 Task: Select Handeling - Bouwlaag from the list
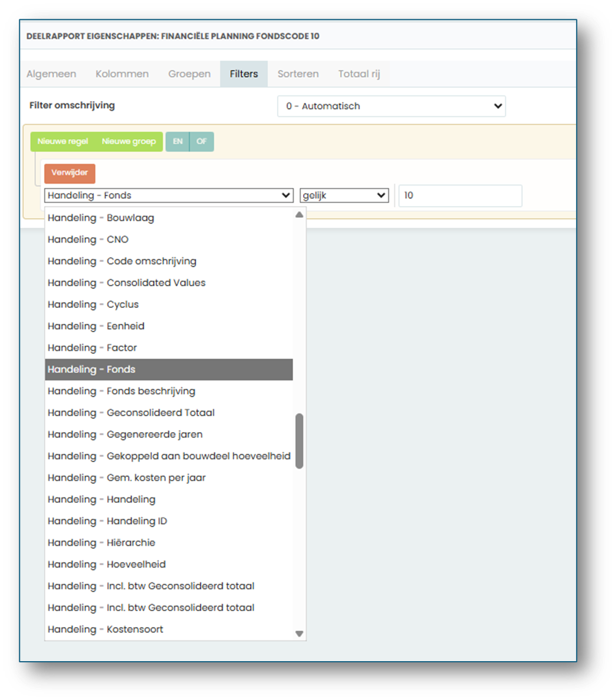[x=169, y=218]
